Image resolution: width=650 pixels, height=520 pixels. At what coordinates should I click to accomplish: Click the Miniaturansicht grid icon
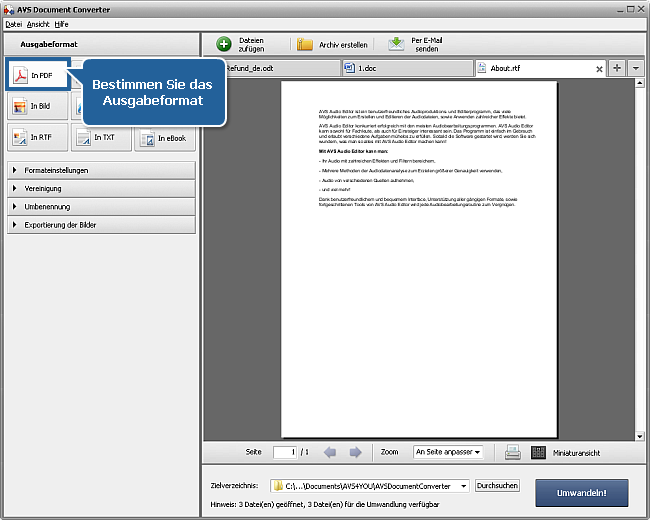point(538,452)
